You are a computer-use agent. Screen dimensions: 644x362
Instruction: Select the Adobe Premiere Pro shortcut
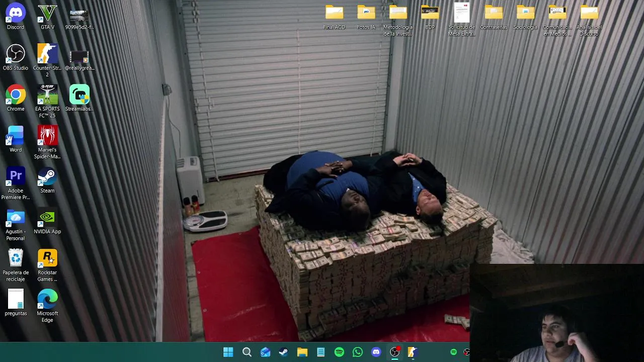tap(16, 183)
